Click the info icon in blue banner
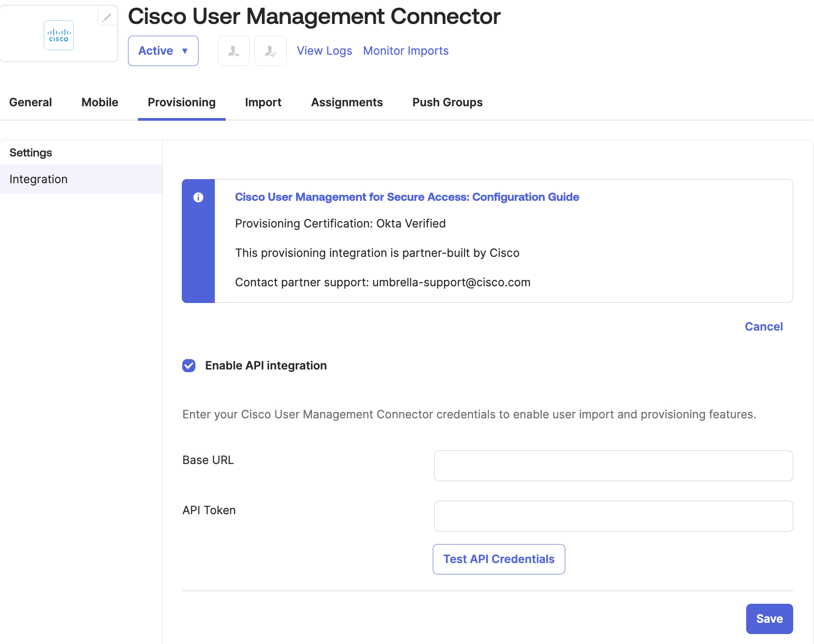Image resolution: width=814 pixels, height=644 pixels. pos(198,197)
